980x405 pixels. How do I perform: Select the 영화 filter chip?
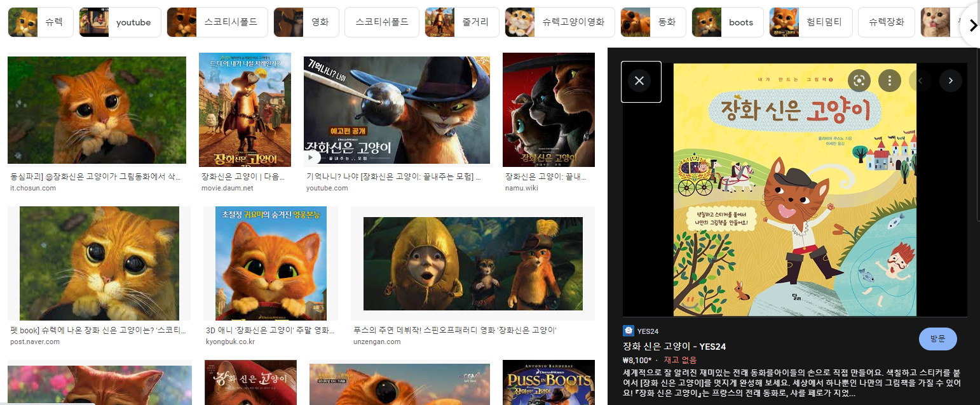306,22
